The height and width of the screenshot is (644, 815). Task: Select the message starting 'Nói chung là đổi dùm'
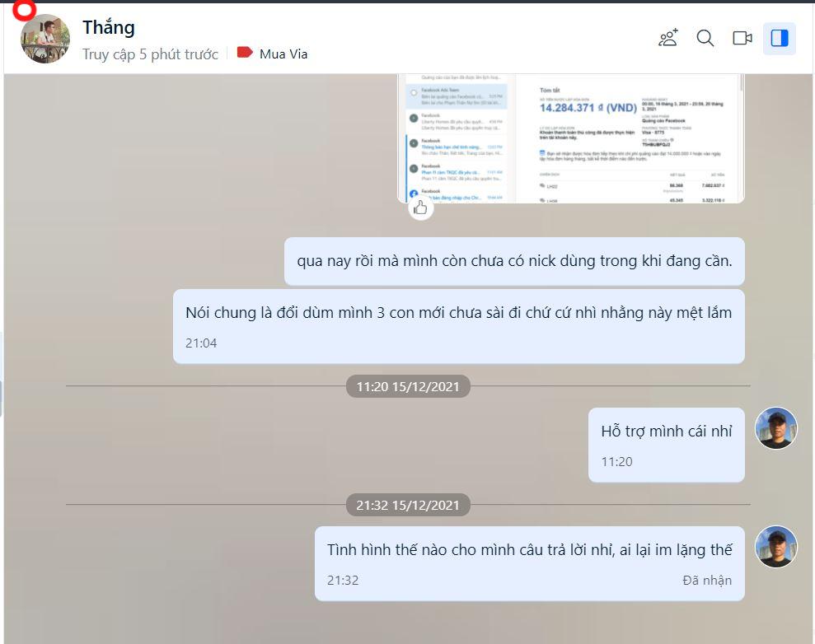coord(458,326)
